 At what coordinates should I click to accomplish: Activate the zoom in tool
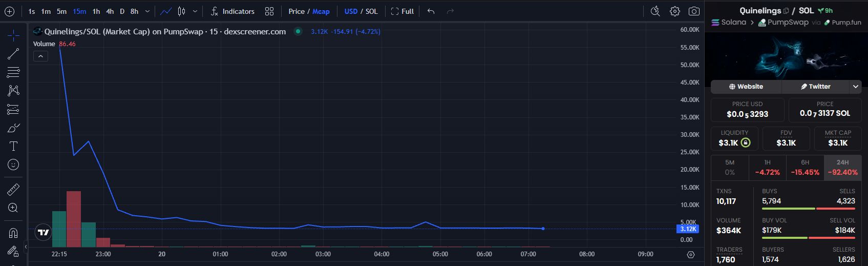point(13,208)
